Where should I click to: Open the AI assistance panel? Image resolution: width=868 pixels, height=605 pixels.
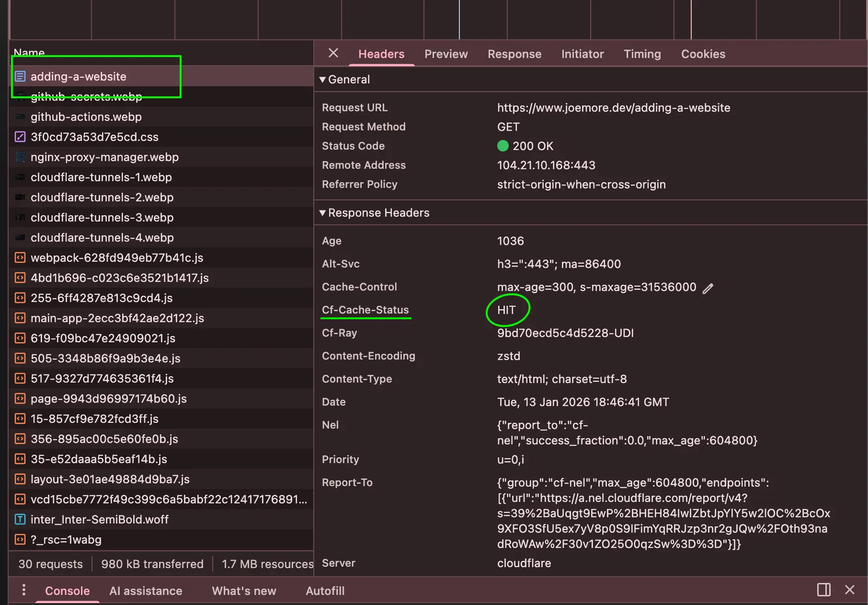coord(146,591)
